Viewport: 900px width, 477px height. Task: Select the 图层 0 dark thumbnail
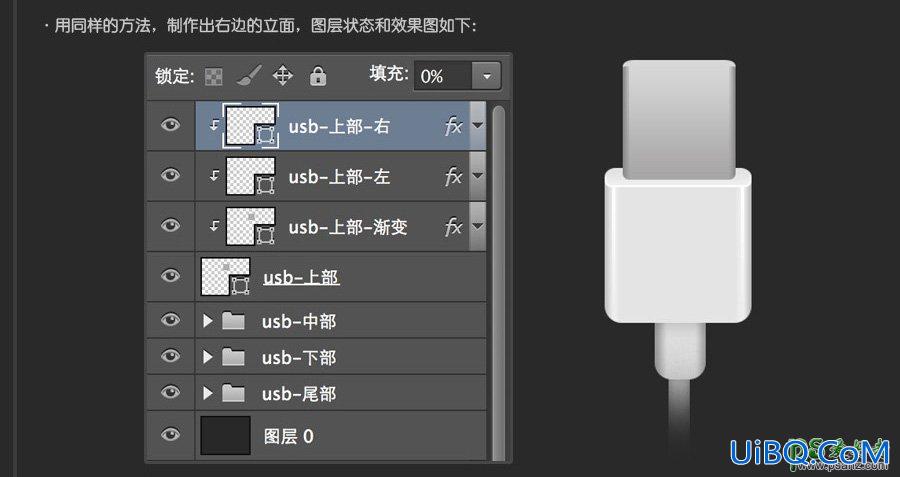click(226, 435)
